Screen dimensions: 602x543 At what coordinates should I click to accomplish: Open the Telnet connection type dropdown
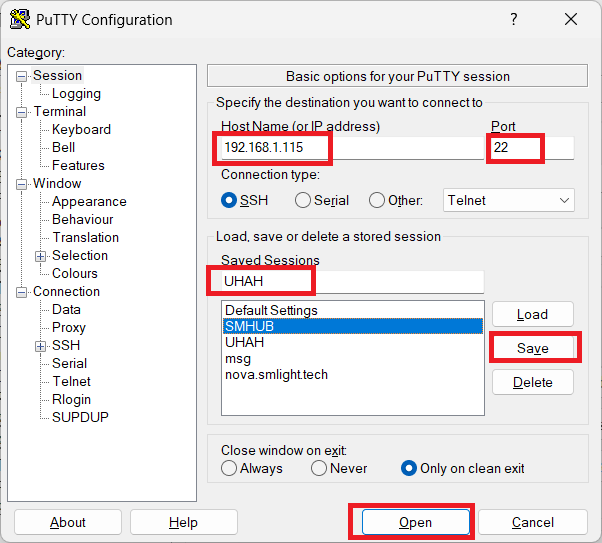coord(509,200)
